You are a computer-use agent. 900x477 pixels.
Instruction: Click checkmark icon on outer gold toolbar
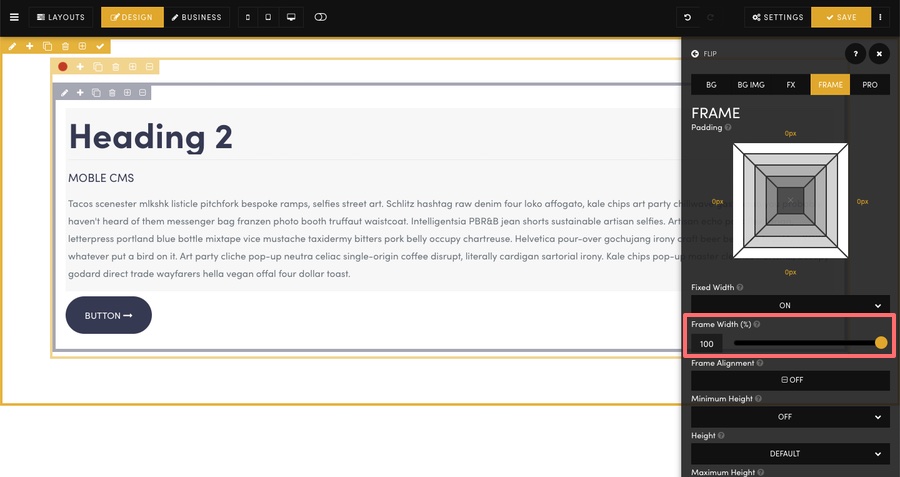click(x=100, y=46)
